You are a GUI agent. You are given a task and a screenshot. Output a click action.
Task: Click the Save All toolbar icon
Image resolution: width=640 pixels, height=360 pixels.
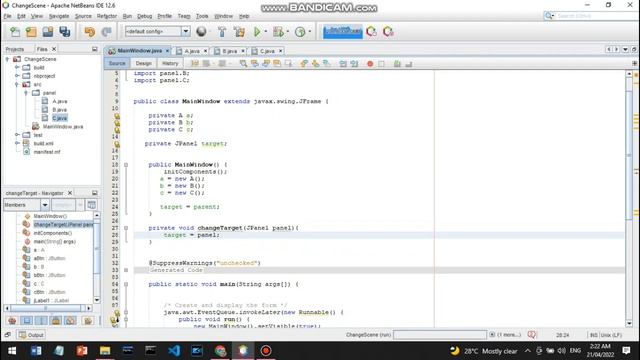[64, 31]
